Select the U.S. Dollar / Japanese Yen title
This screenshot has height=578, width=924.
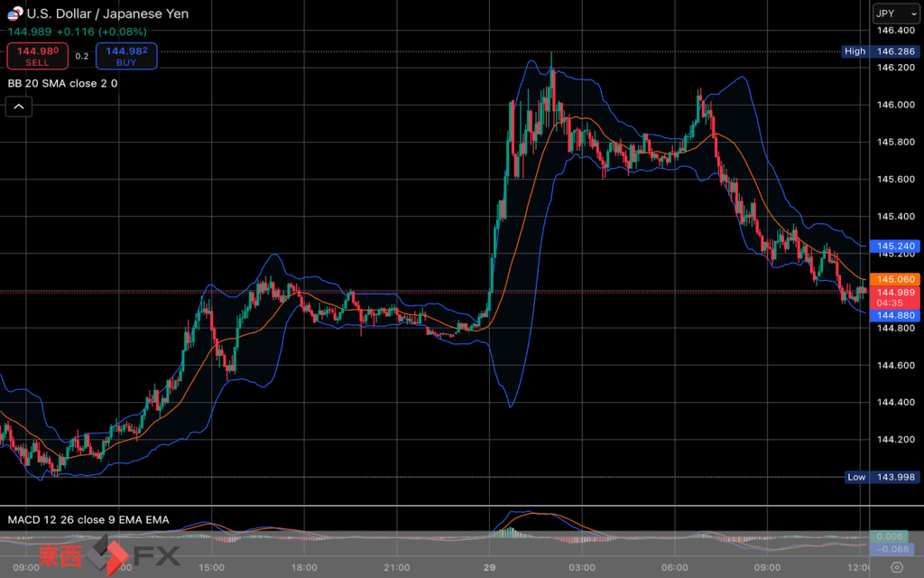(108, 14)
